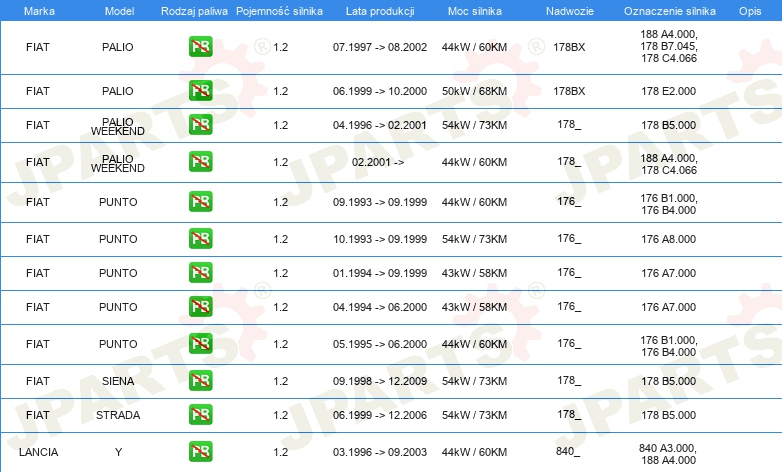Click fuel icon in Punto 01.1994 row

(200, 272)
